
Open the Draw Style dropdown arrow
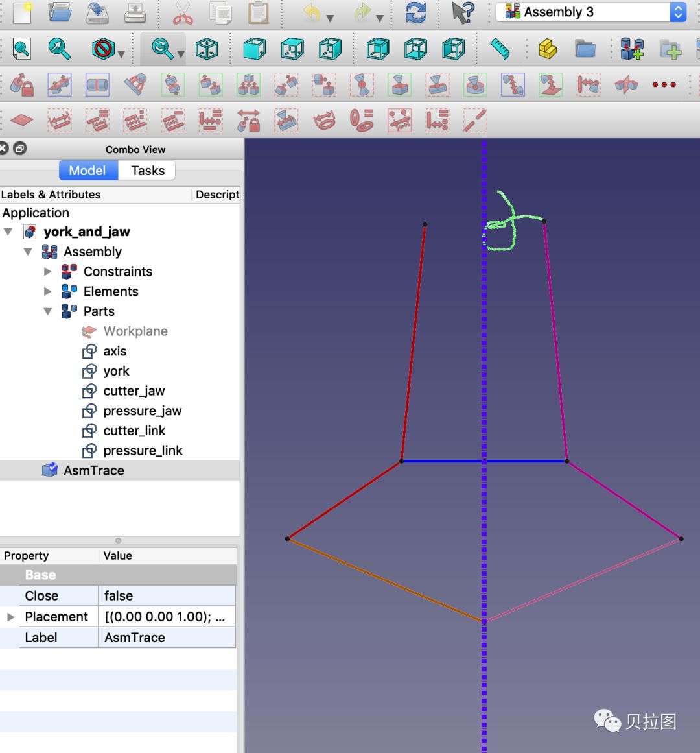[x=121, y=54]
